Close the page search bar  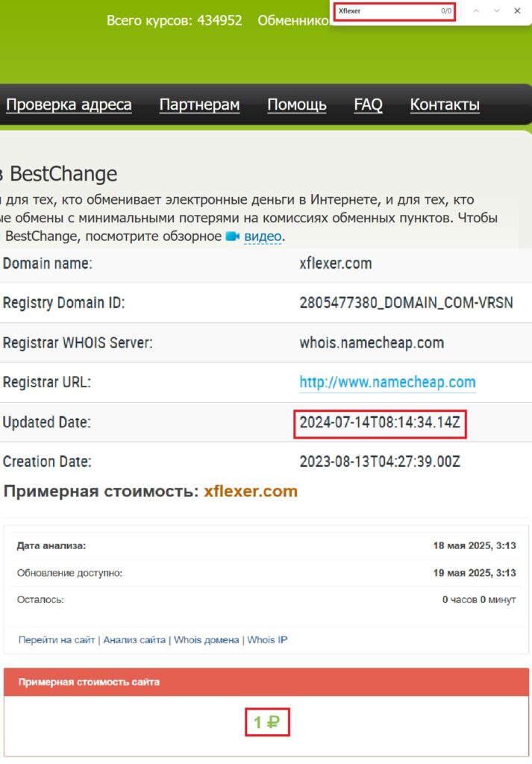(517, 11)
